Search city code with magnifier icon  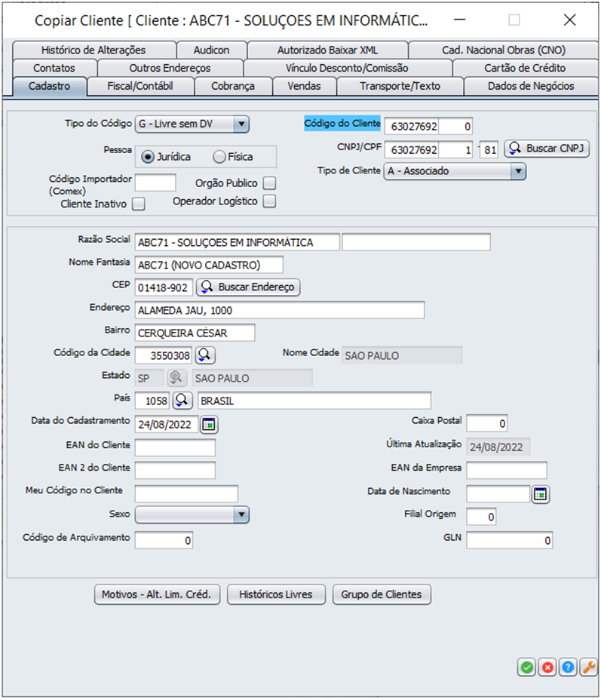point(205,355)
